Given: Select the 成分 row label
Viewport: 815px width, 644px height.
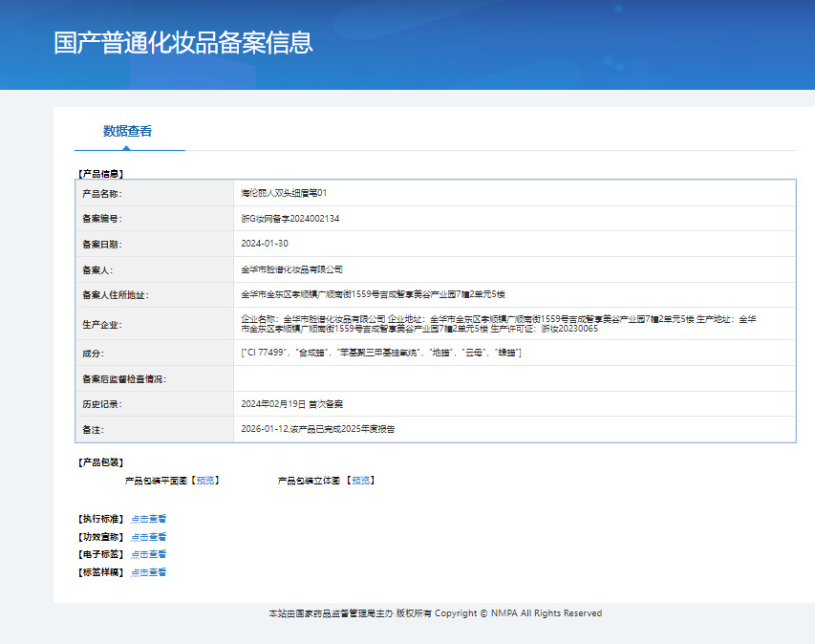Looking at the screenshot, I should 93,354.
